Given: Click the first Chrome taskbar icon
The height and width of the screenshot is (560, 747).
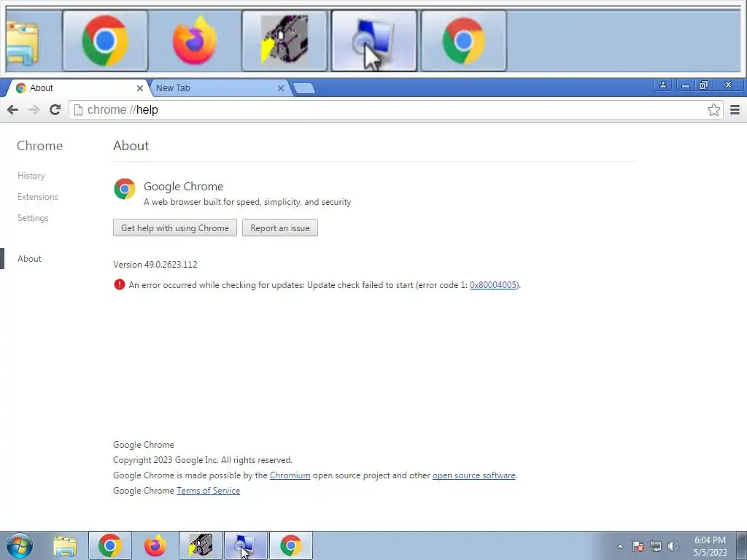Looking at the screenshot, I should click(110, 545).
